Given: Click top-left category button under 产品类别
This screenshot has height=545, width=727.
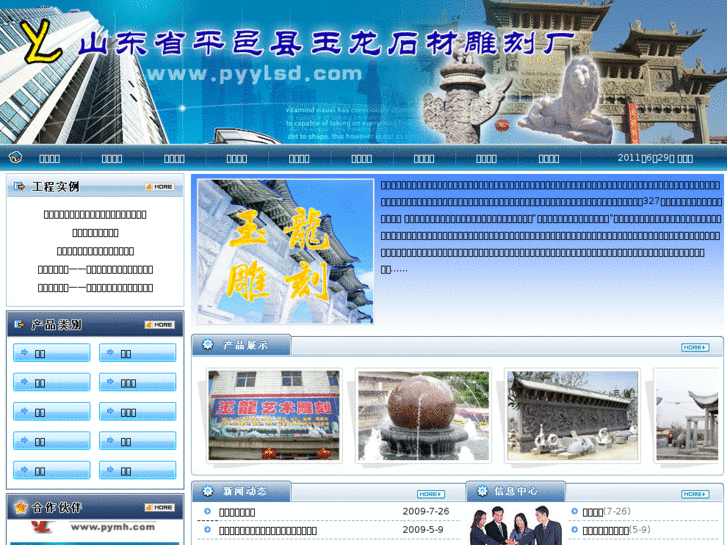Looking at the screenshot, I should 51,353.
